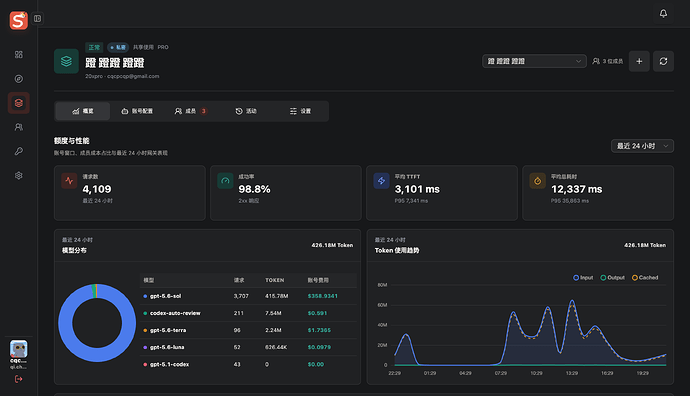Switch to the 成员 tab
This screenshot has width=690, height=396.
tap(190, 111)
